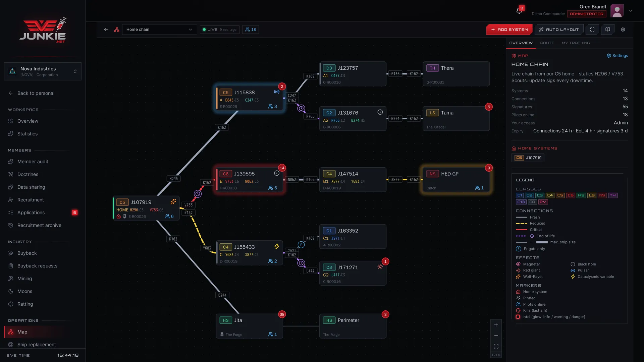Viewport: 644px width, 362px height.
Task: Open map settings gear in toolbar
Action: pos(623,29)
